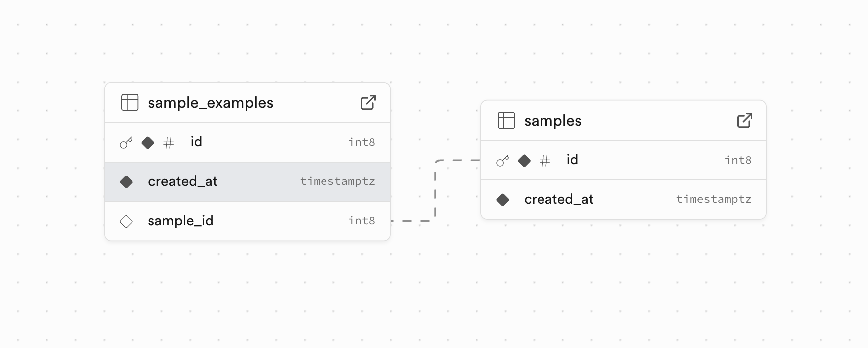Click timestamptz type label in samples table

(714, 199)
